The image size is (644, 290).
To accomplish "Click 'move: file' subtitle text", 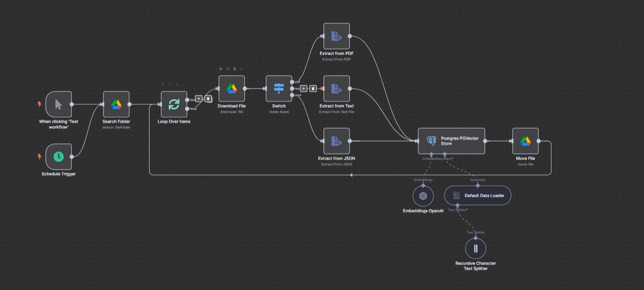I will point(525,164).
